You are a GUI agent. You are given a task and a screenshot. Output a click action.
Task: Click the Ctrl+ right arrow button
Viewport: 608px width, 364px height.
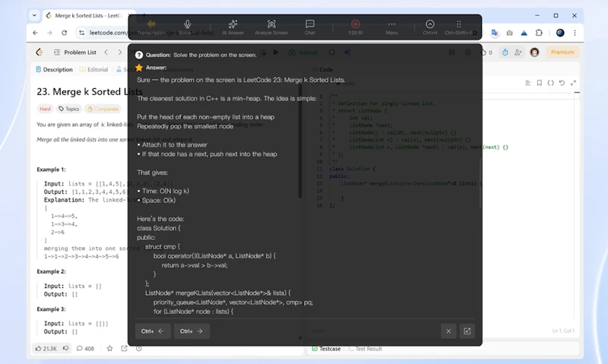pyautogui.click(x=192, y=331)
